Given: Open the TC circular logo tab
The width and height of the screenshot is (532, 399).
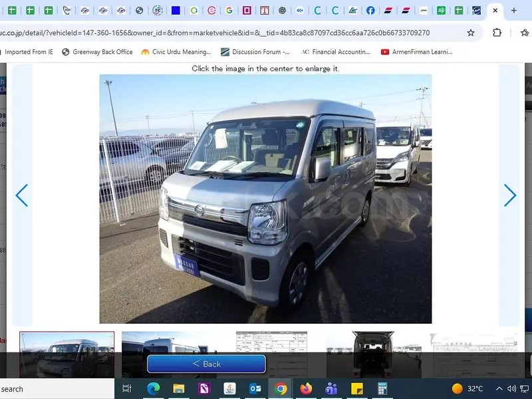Looking at the screenshot, I should tap(158, 11).
